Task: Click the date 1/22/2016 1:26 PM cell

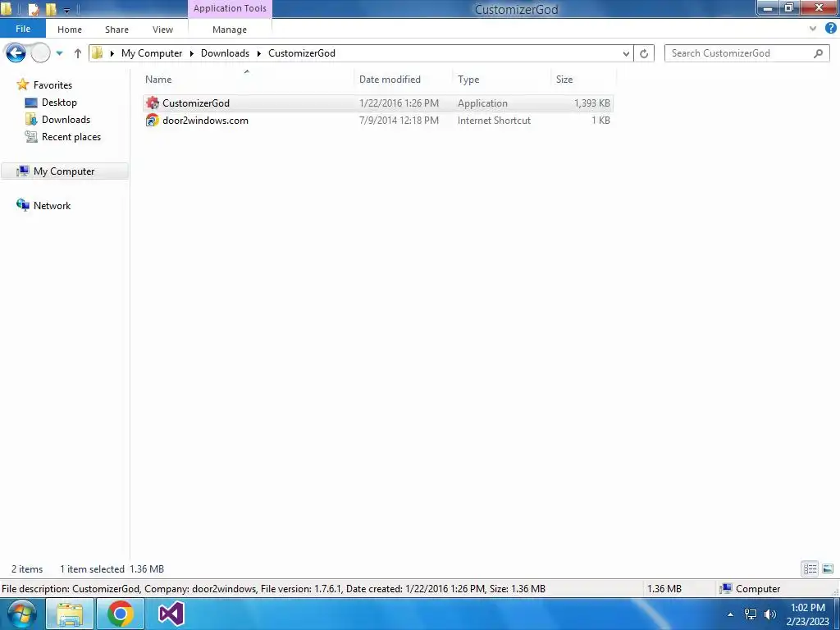Action: click(399, 103)
